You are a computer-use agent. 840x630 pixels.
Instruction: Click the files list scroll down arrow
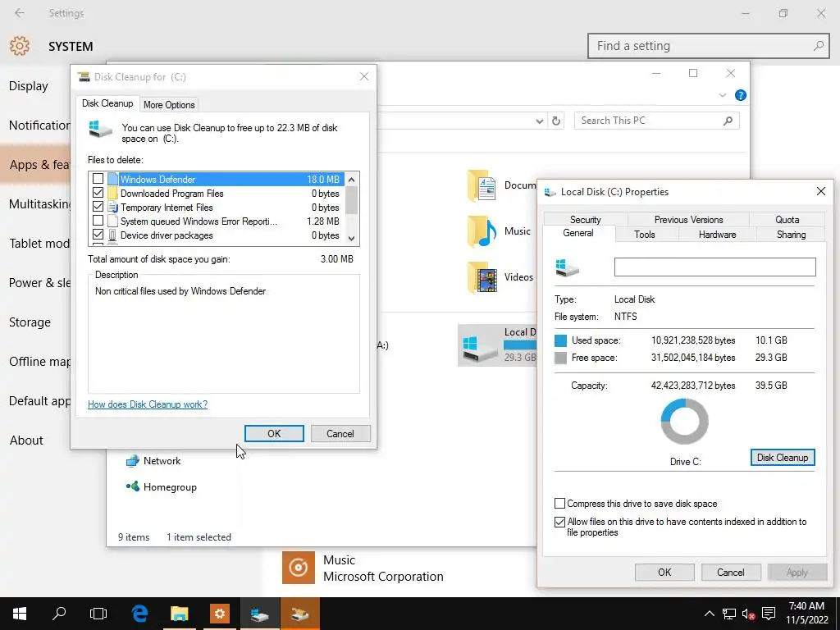[x=351, y=239]
